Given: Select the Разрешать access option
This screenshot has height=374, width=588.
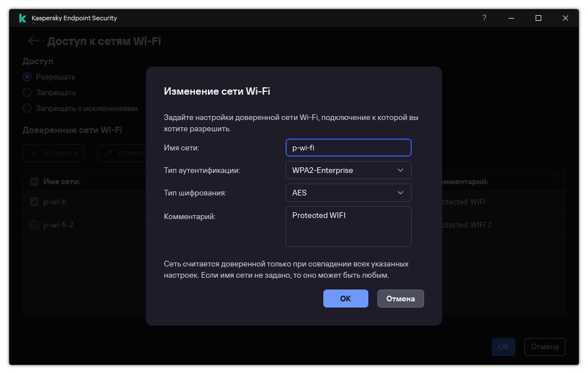Looking at the screenshot, I should click(x=26, y=77).
